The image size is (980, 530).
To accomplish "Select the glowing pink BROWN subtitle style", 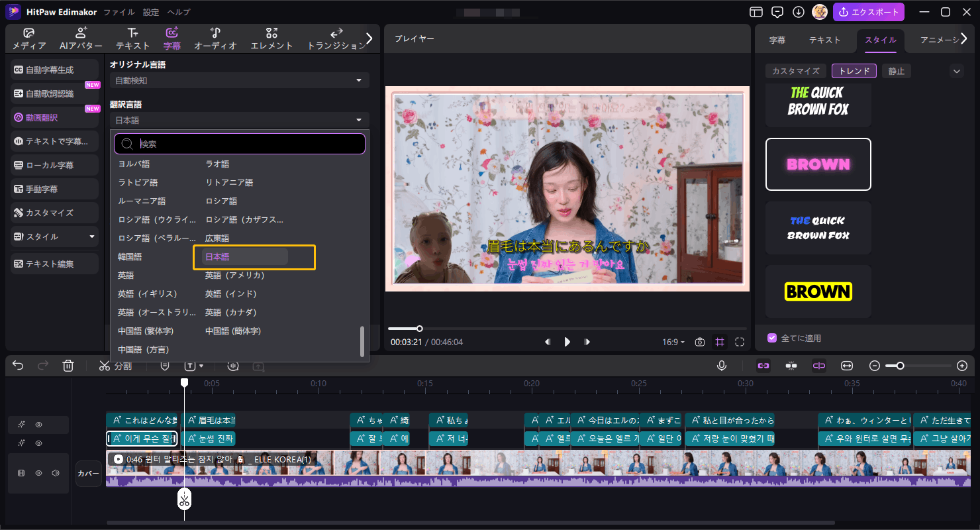I will coord(818,164).
